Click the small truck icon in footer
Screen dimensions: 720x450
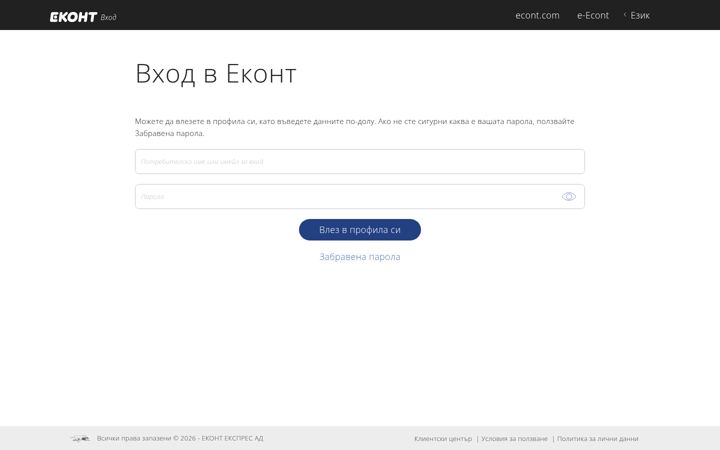pyautogui.click(x=80, y=439)
